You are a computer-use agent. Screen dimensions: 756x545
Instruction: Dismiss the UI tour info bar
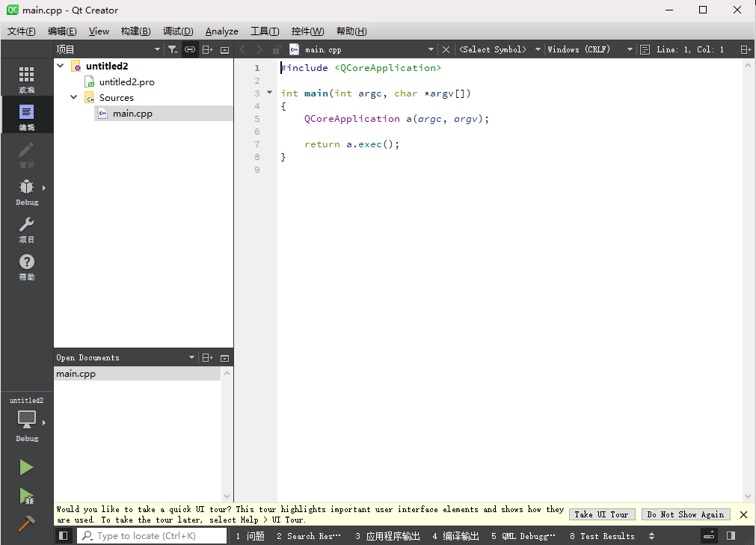coord(743,514)
